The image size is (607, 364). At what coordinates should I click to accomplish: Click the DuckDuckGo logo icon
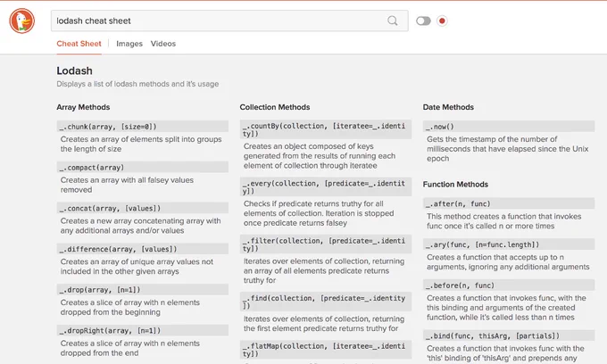point(22,21)
